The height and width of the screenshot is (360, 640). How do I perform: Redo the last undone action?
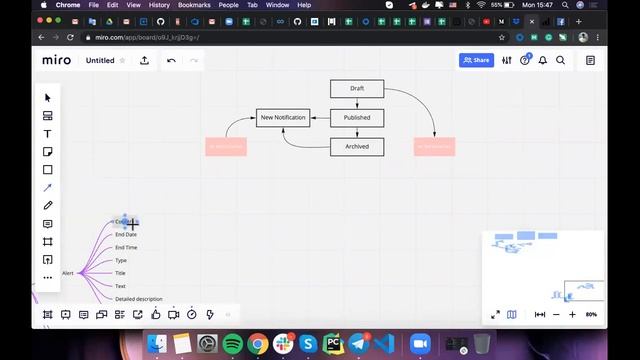point(193,60)
